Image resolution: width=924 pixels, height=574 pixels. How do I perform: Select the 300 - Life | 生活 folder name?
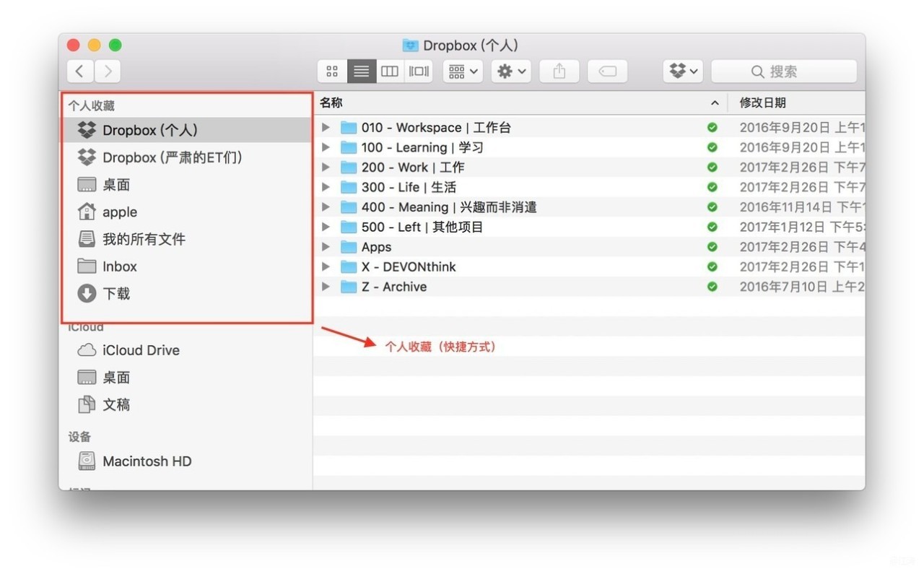click(409, 187)
